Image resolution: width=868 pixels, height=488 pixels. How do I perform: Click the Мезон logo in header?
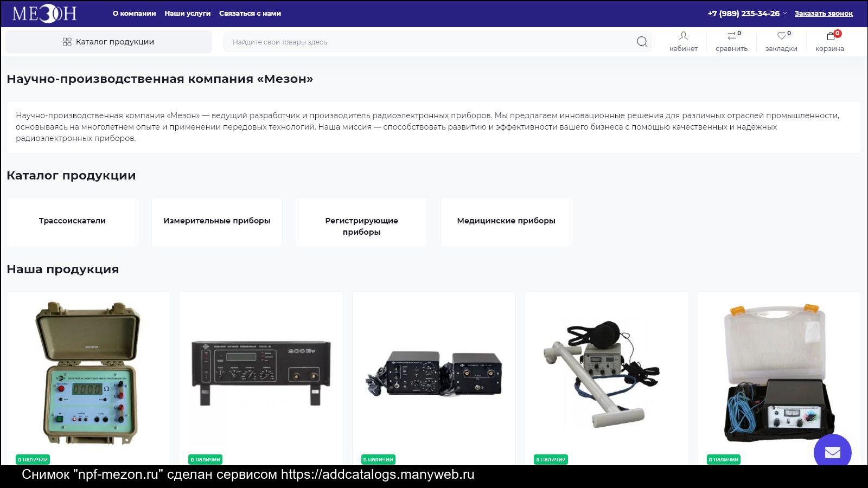44,14
